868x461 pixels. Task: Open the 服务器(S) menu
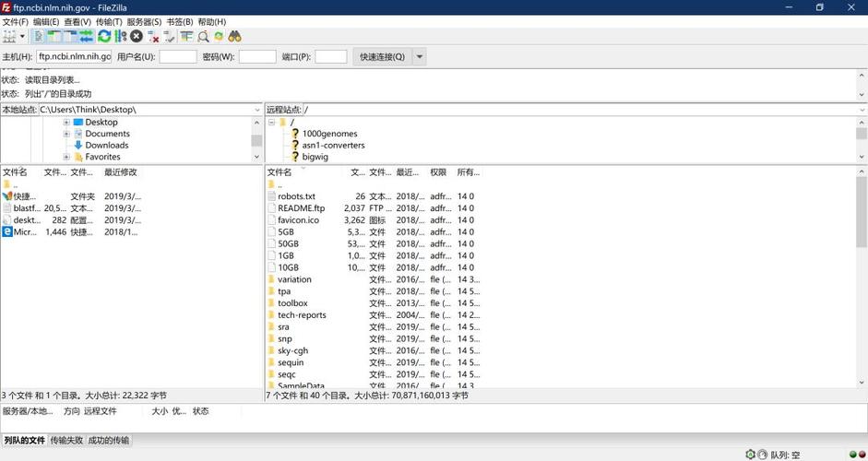[x=144, y=22]
